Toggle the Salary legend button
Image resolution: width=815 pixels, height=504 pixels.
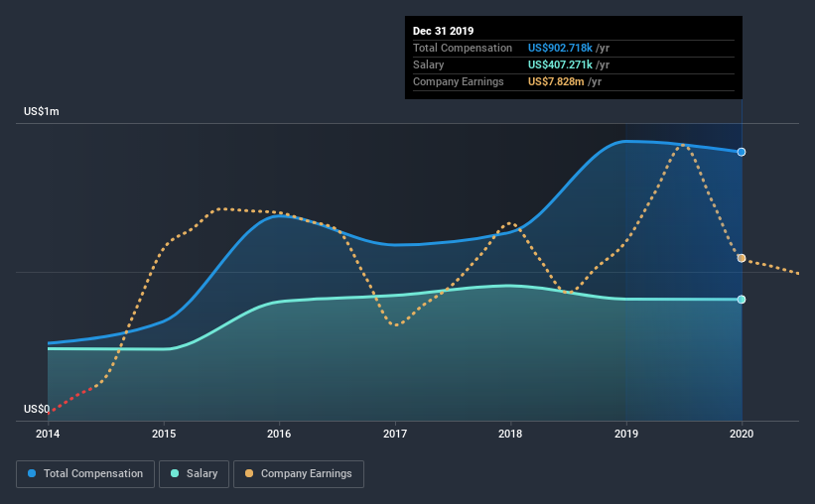[x=194, y=474]
